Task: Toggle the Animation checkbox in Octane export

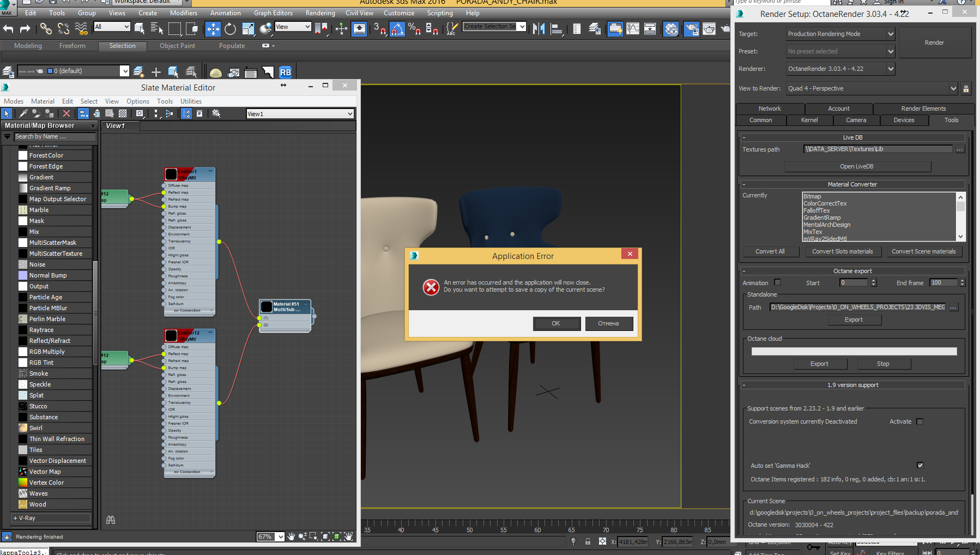Action: coord(778,282)
